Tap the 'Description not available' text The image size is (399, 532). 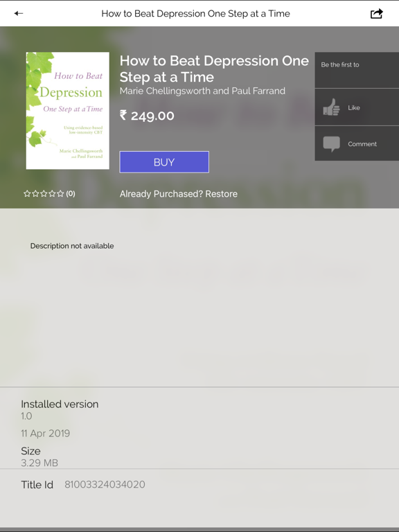(x=72, y=246)
